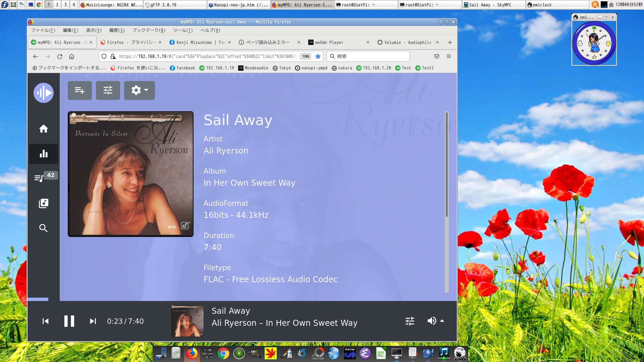Switch to the moOde Player tab
Viewport: 644px width, 362px height.
pyautogui.click(x=329, y=43)
